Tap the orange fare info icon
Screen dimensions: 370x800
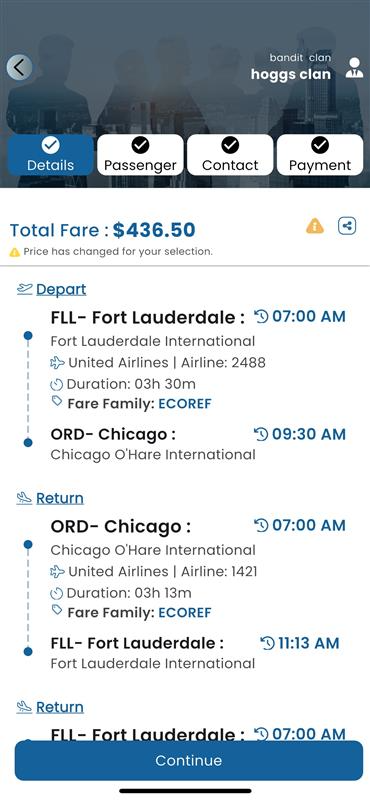click(x=315, y=226)
